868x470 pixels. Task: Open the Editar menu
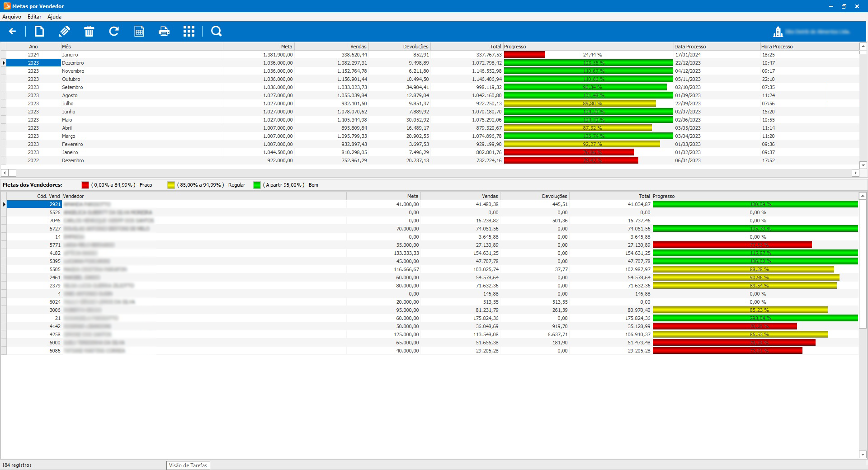pyautogui.click(x=34, y=17)
